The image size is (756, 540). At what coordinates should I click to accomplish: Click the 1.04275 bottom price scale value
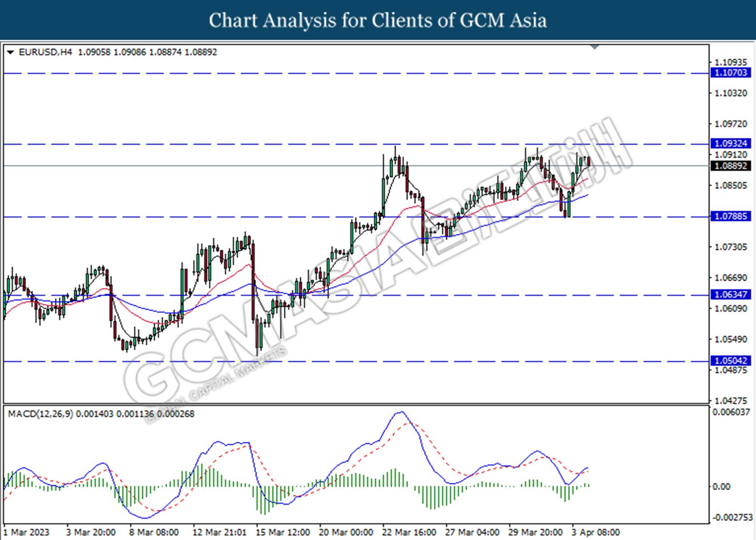730,400
